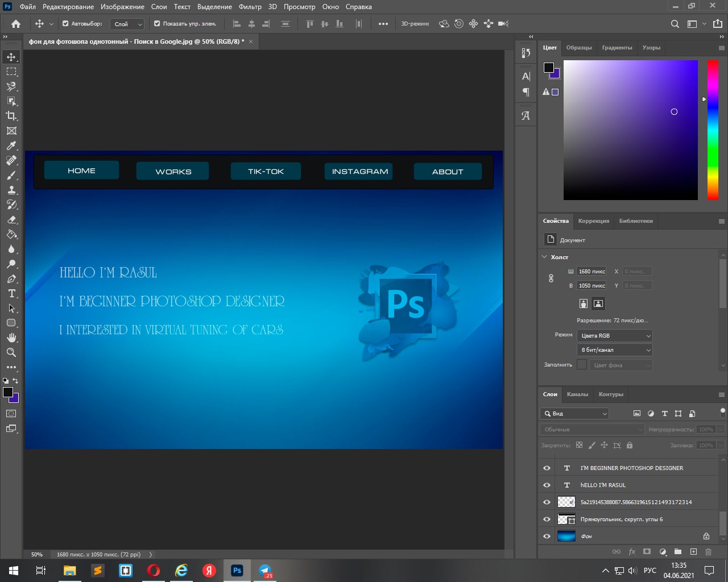Click the canvas width field 1680 пикс

(x=591, y=272)
